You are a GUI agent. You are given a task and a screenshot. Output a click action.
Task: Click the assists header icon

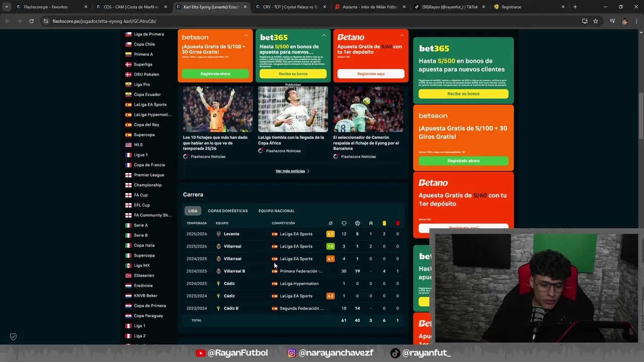click(x=371, y=223)
